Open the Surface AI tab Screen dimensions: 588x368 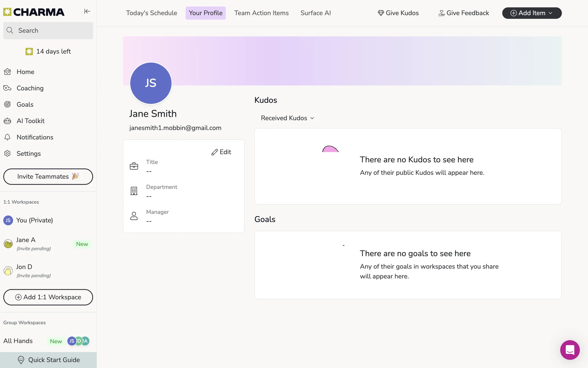pyautogui.click(x=315, y=13)
